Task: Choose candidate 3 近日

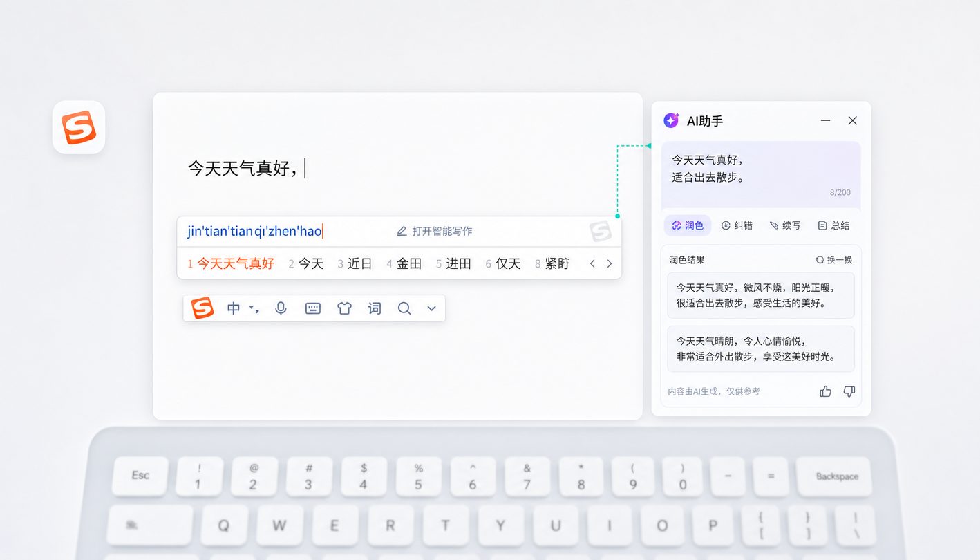Action: click(355, 263)
